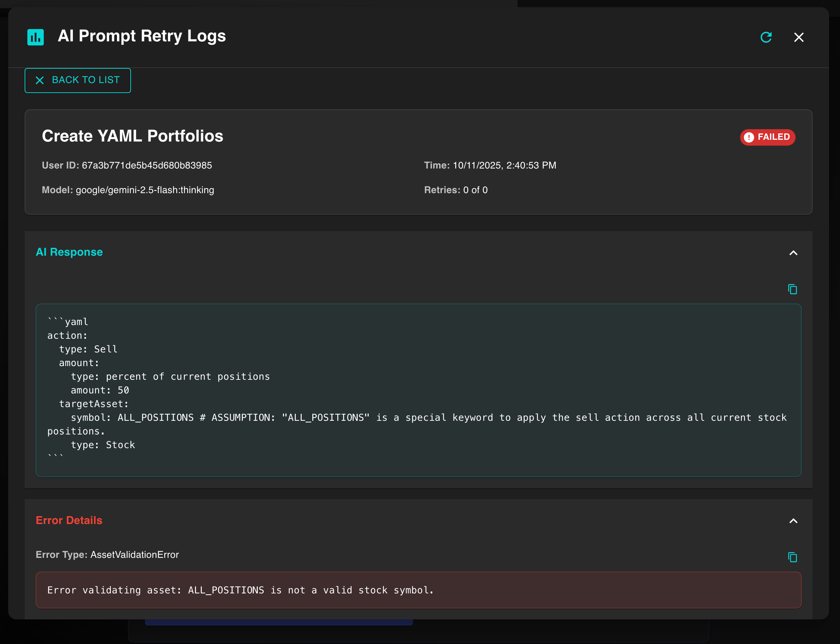The height and width of the screenshot is (644, 840).
Task: Click the Retries 0 of 0 text
Action: click(x=456, y=190)
